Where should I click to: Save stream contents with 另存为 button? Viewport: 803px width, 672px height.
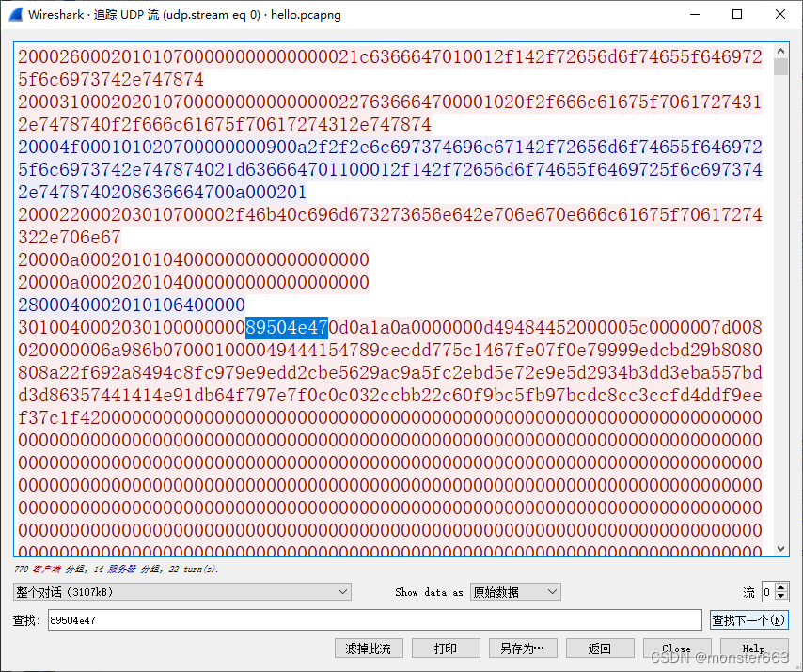523,648
